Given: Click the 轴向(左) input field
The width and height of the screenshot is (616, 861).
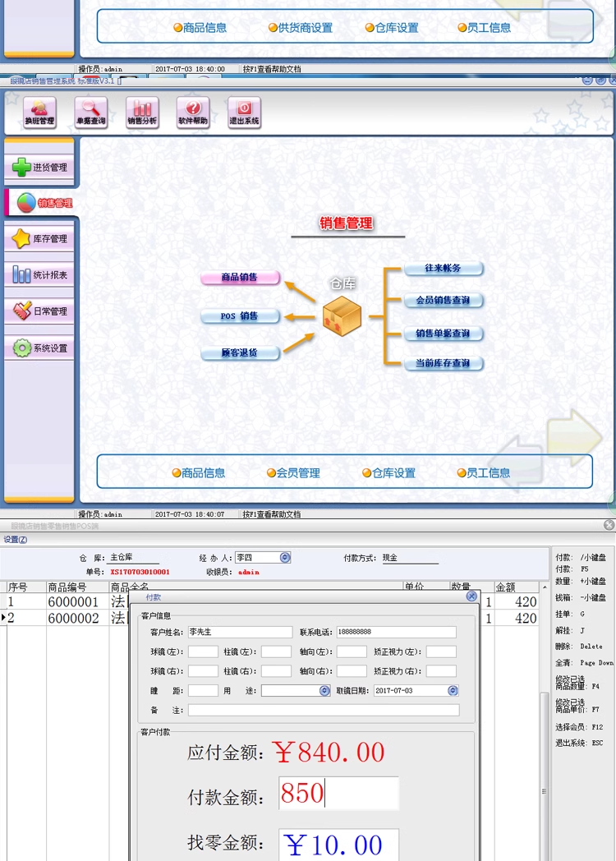Looking at the screenshot, I should coord(352,652).
